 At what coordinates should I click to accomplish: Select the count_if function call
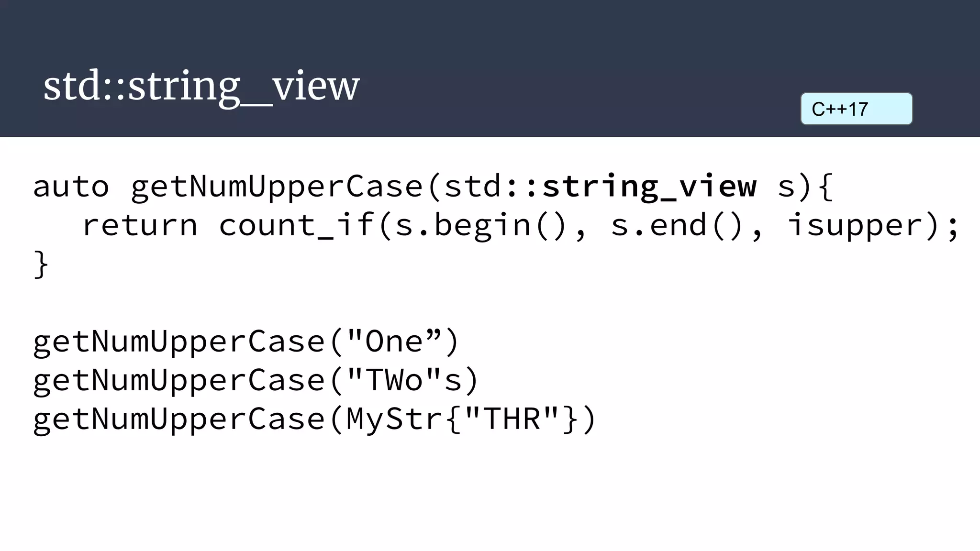tap(296, 225)
